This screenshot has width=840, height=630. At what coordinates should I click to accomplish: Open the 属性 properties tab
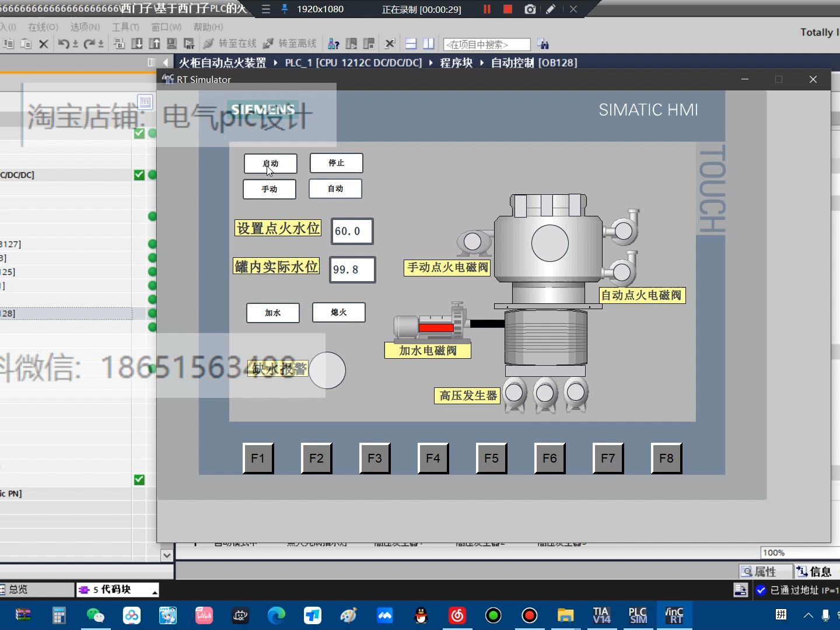(766, 572)
